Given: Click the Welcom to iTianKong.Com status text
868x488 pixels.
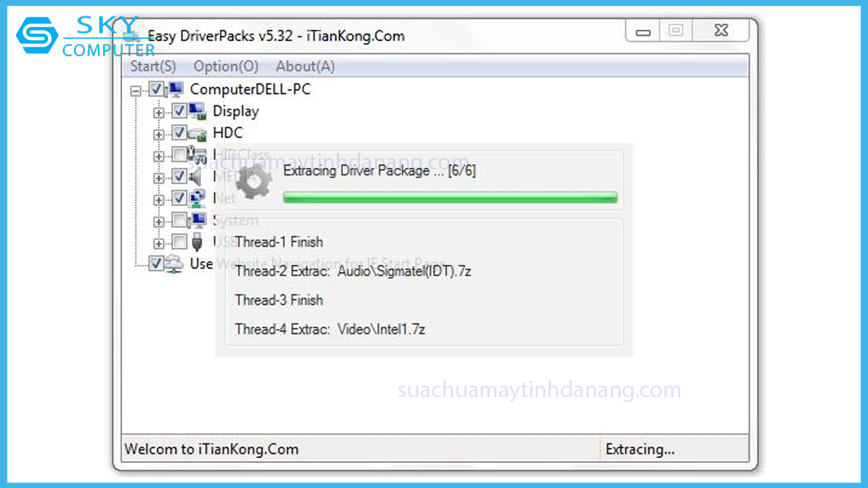Looking at the screenshot, I should click(x=212, y=449).
